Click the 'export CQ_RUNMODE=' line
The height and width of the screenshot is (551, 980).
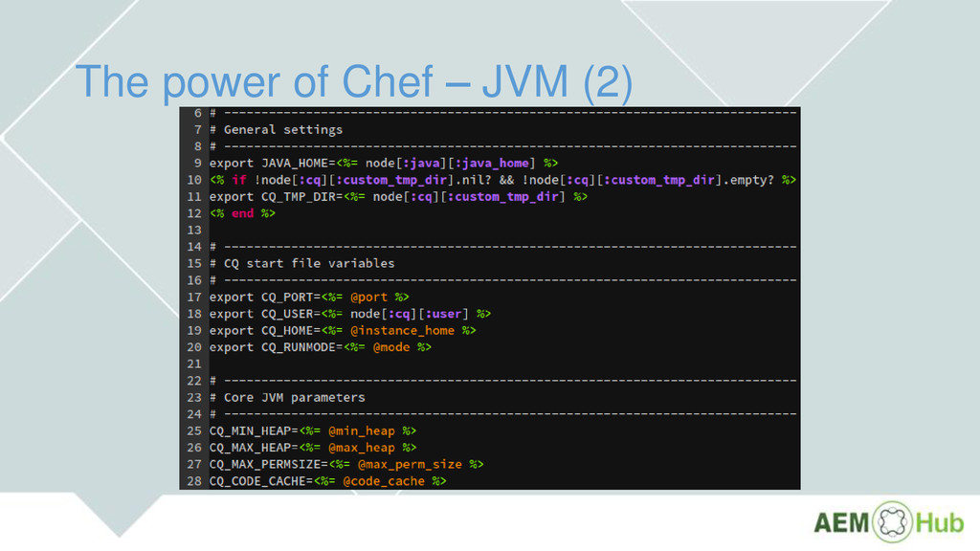pyautogui.click(x=321, y=347)
